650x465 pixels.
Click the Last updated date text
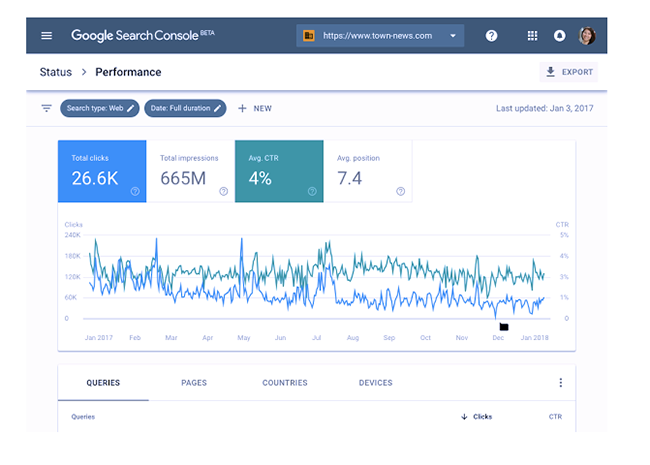[x=544, y=109]
